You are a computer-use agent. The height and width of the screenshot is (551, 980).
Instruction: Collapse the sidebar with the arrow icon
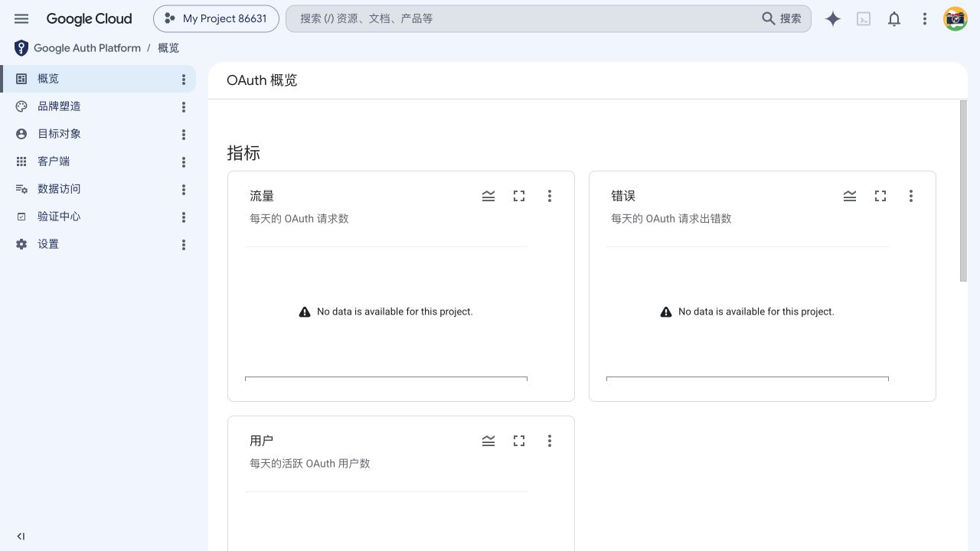click(x=21, y=536)
